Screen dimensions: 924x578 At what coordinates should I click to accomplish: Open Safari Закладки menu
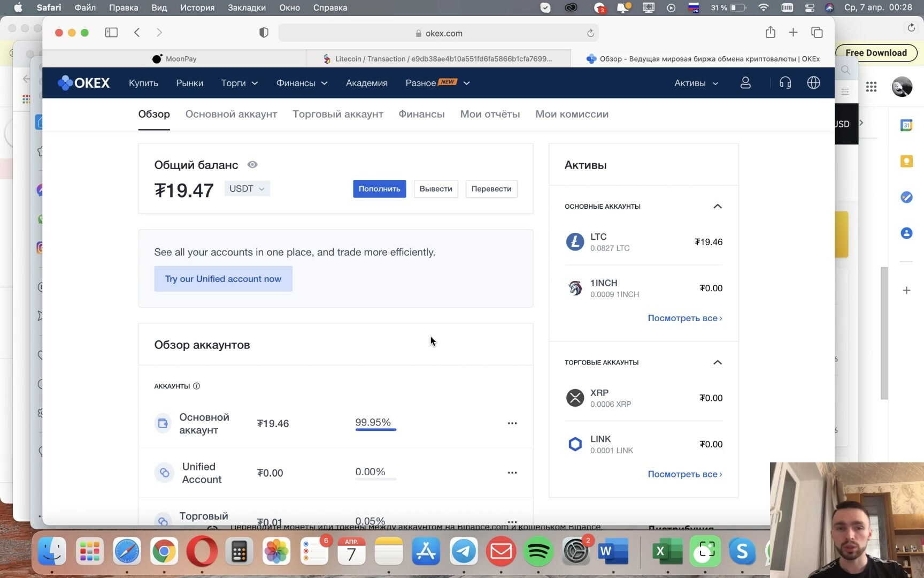pyautogui.click(x=247, y=7)
